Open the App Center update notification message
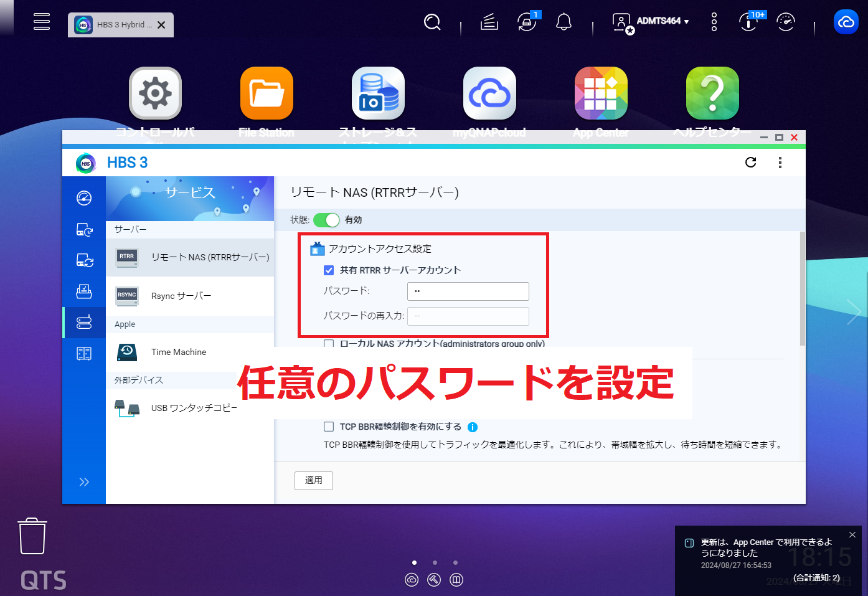This screenshot has height=596, width=868. (x=767, y=547)
